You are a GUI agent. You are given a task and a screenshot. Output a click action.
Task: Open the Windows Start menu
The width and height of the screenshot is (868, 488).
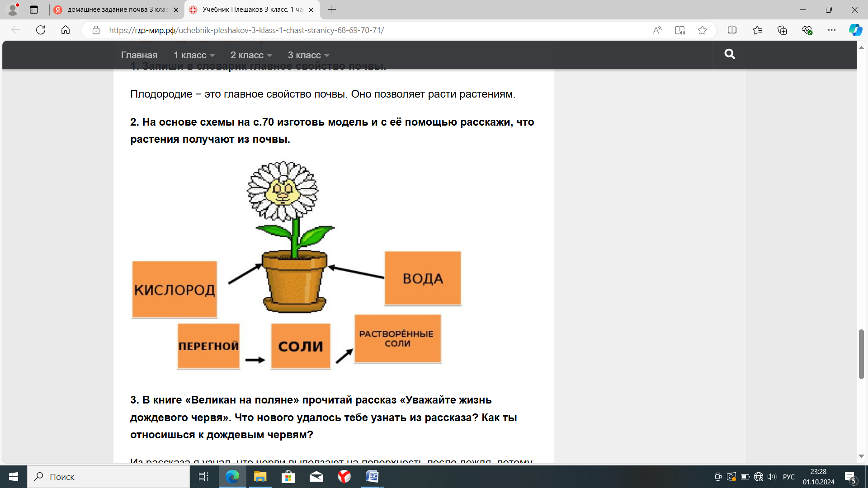click(14, 477)
